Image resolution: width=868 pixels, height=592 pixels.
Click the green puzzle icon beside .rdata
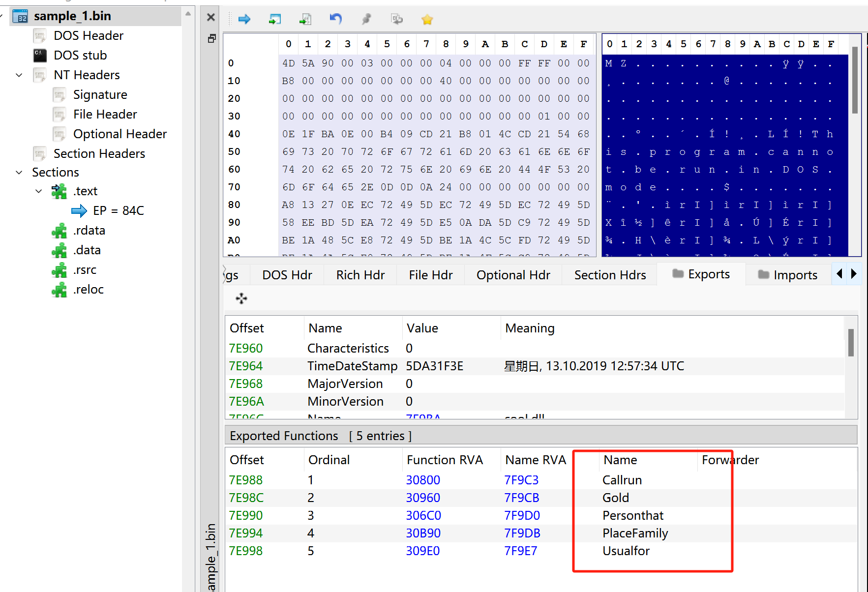[x=59, y=231]
